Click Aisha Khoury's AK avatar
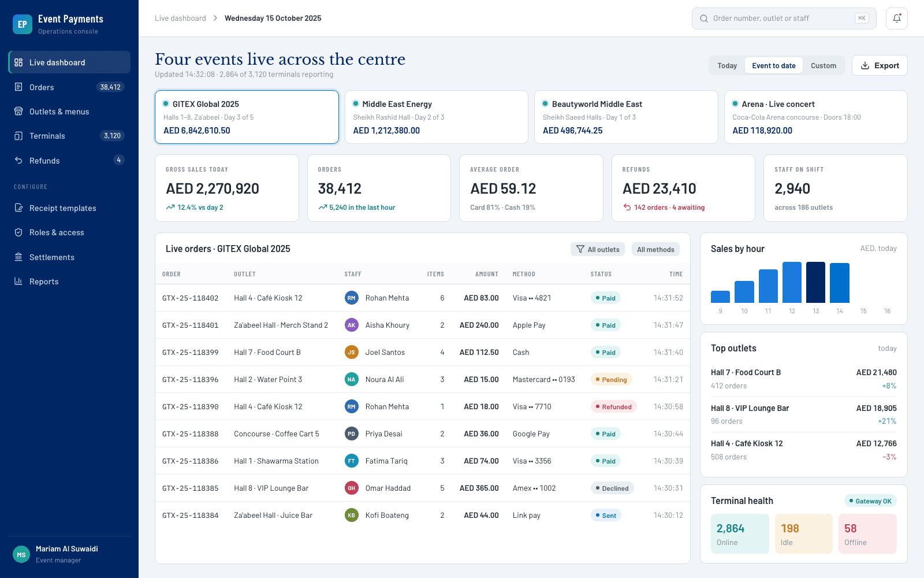Image resolution: width=924 pixels, height=578 pixels. [351, 325]
